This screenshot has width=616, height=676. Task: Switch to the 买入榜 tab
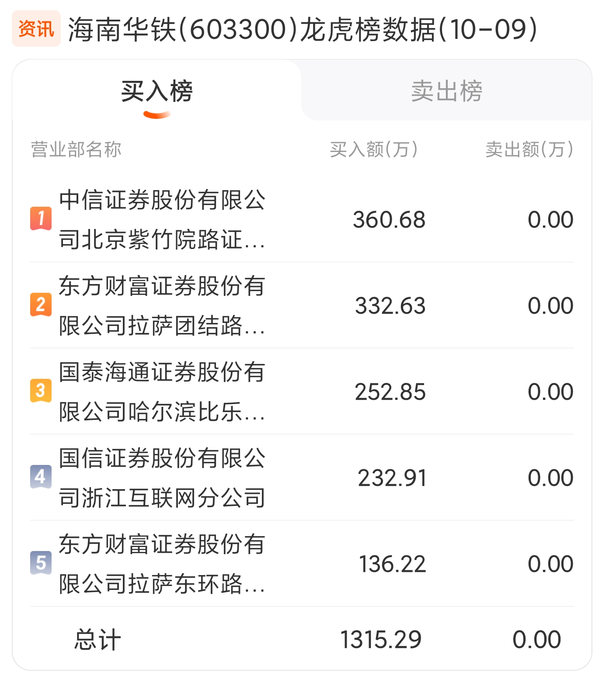(x=157, y=91)
